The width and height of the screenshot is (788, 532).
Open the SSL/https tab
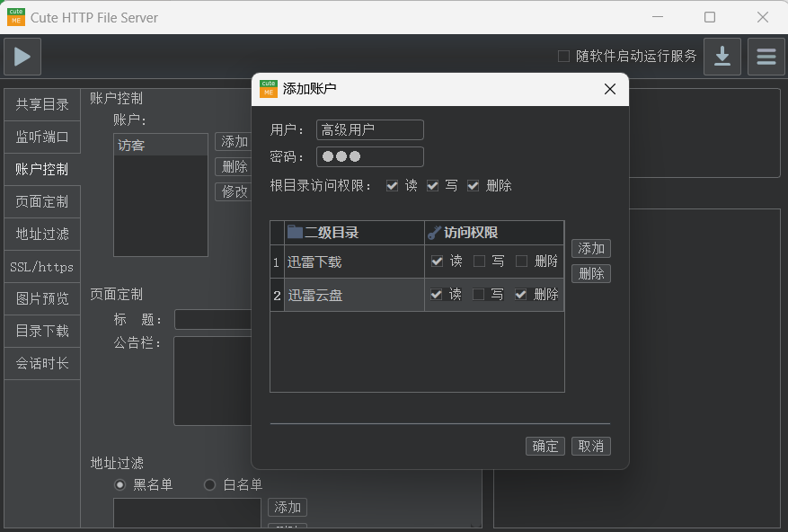pyautogui.click(x=42, y=267)
